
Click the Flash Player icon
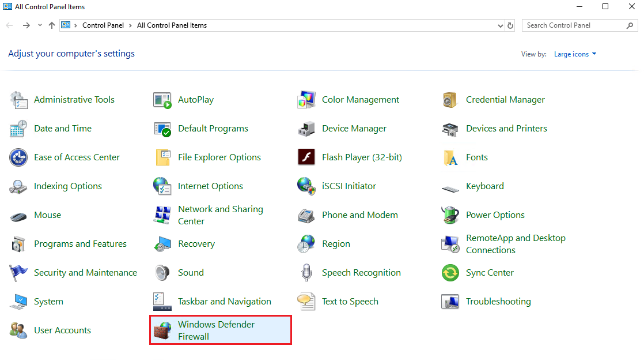click(x=306, y=157)
